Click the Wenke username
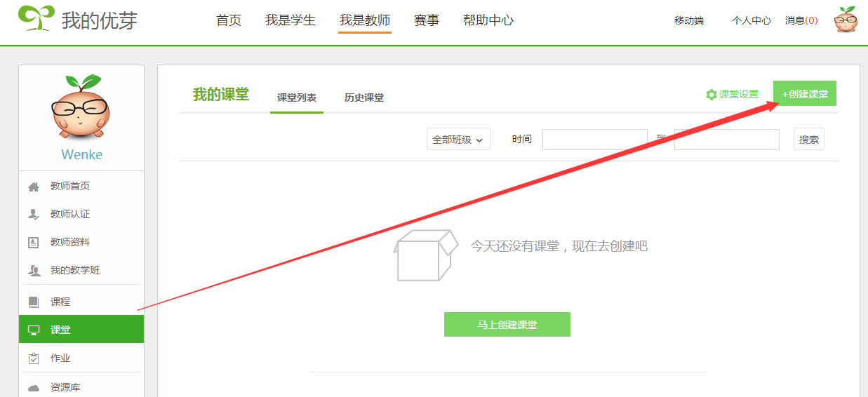 pos(81,155)
